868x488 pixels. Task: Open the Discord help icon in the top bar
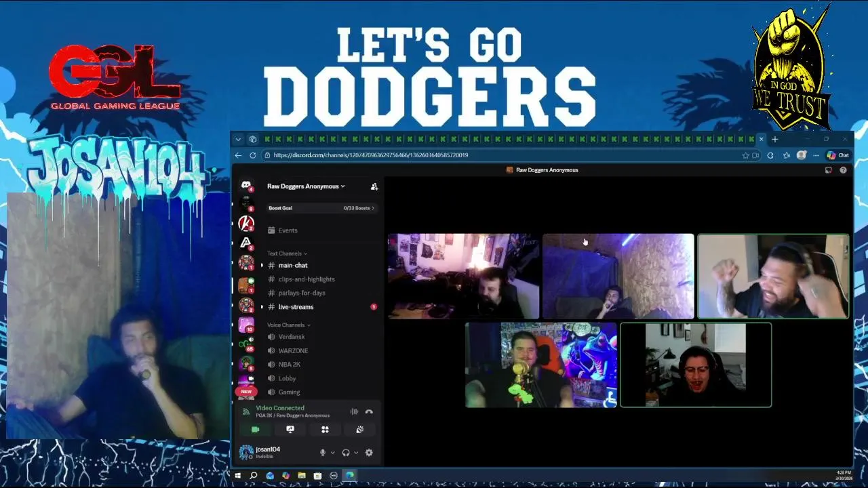tap(843, 170)
